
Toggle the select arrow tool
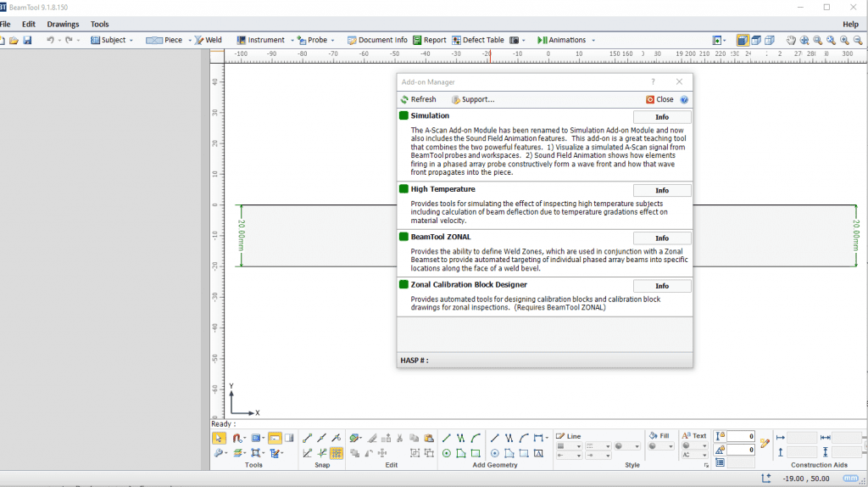[219, 438]
